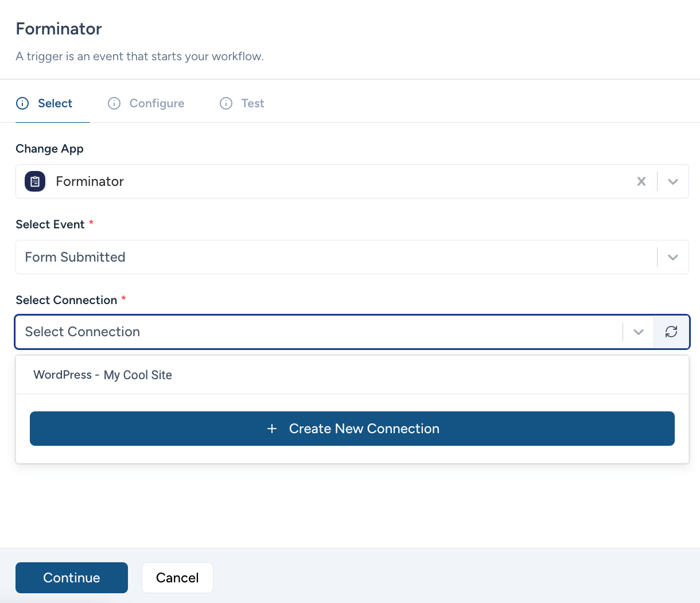Open the Select Event dropdown chevron

pos(673,257)
